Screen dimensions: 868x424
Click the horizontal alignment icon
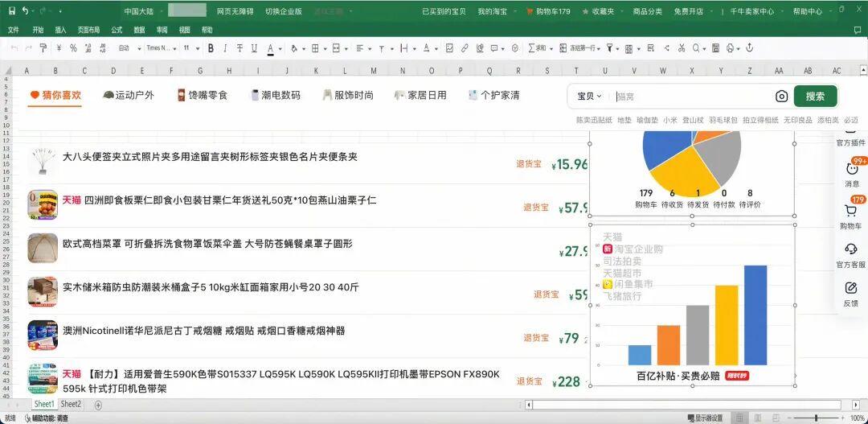click(x=360, y=48)
